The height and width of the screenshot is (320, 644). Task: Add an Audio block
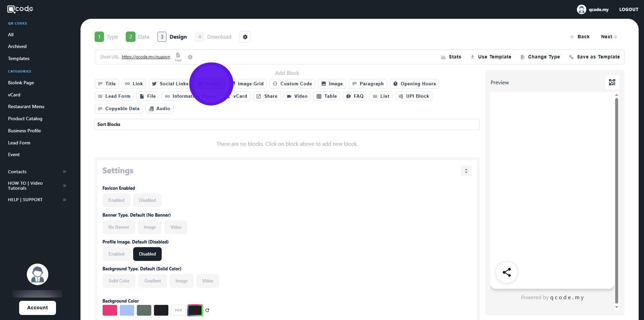159,109
